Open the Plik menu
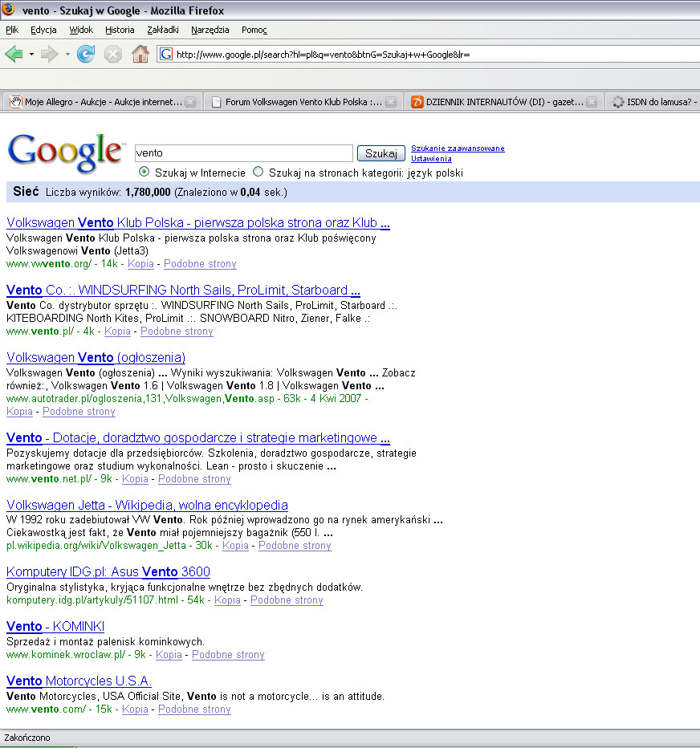 (x=12, y=30)
